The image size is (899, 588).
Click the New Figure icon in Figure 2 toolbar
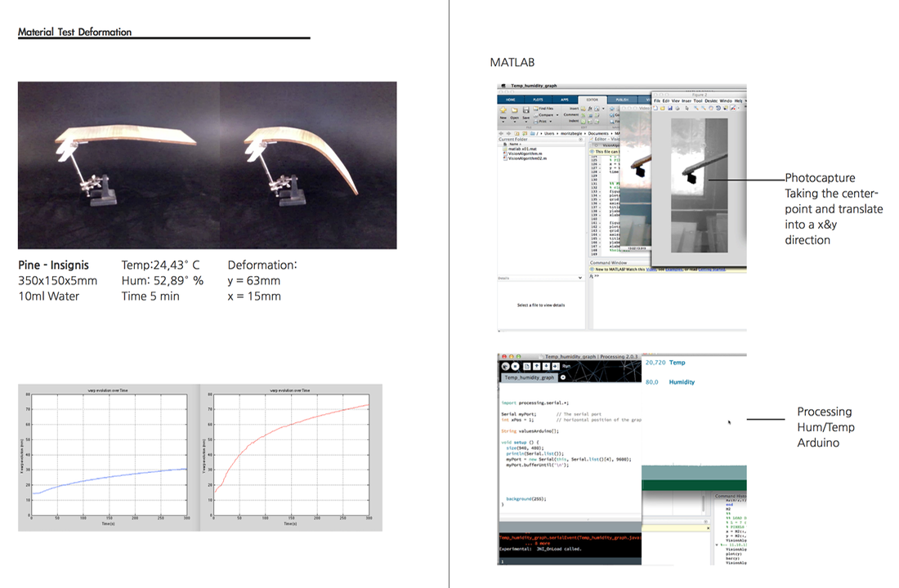click(656, 108)
